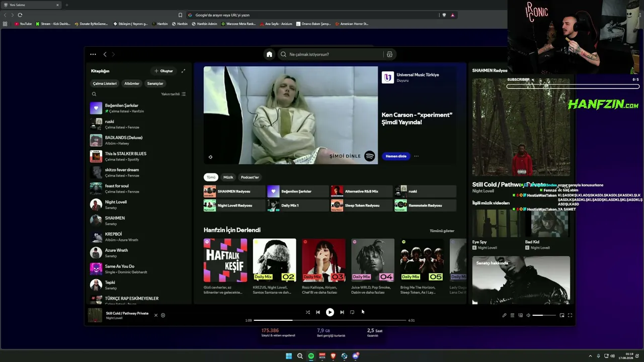The height and width of the screenshot is (362, 644).
Task: Seek within the song progress bar
Action: [330, 320]
